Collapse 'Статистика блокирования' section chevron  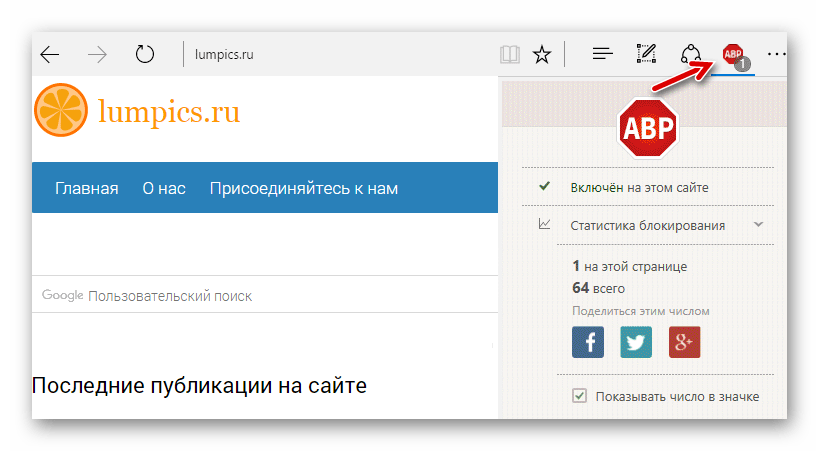click(758, 225)
